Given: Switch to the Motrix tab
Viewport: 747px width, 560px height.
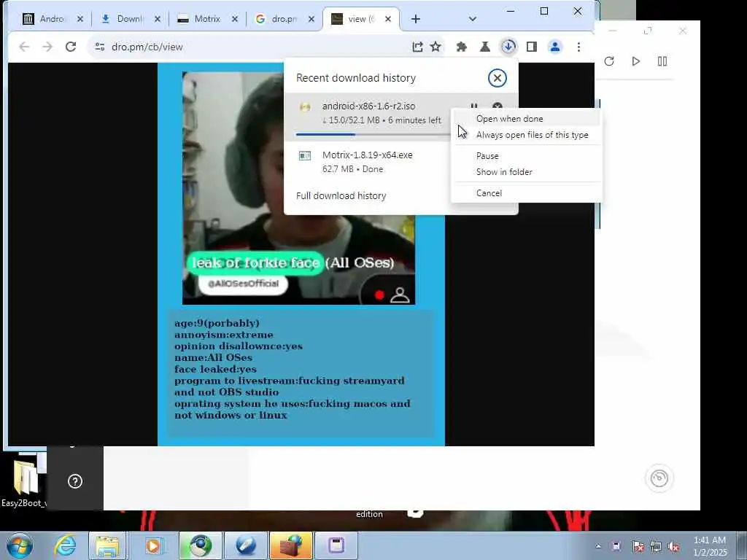Looking at the screenshot, I should [207, 18].
